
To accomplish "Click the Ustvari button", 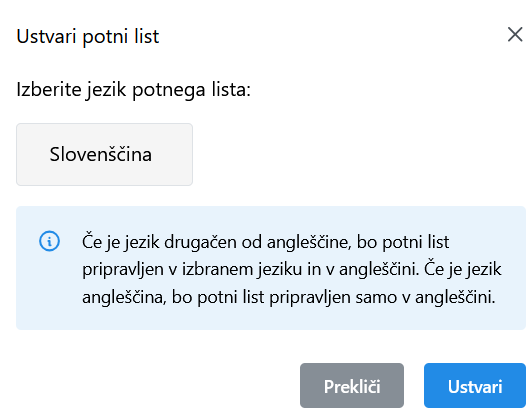I will point(475,386).
